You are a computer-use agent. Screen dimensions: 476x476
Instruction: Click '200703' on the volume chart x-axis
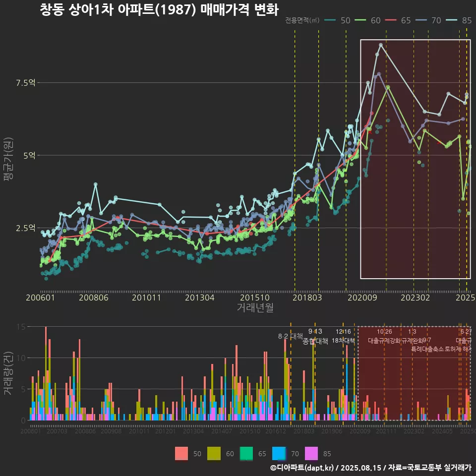[57, 431]
